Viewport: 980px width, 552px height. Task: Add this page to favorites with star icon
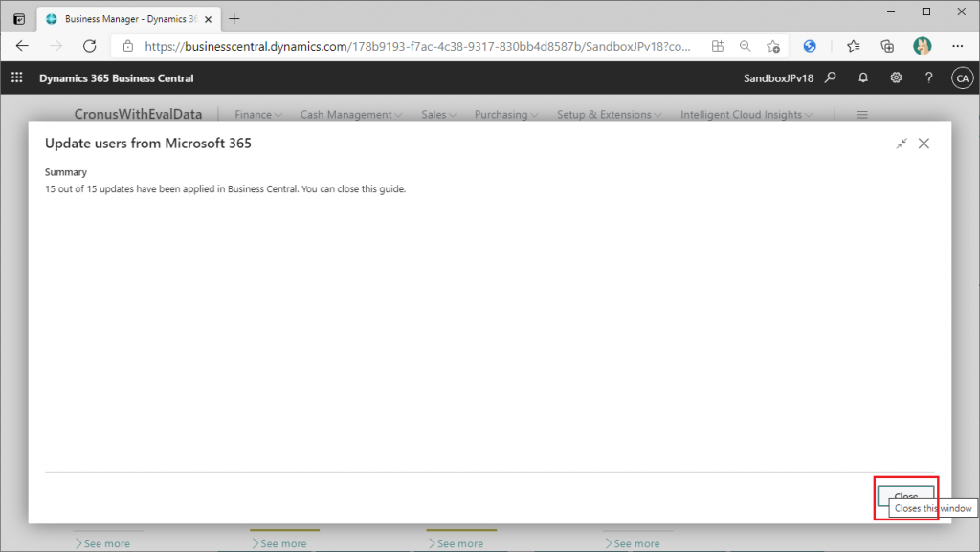(x=773, y=46)
